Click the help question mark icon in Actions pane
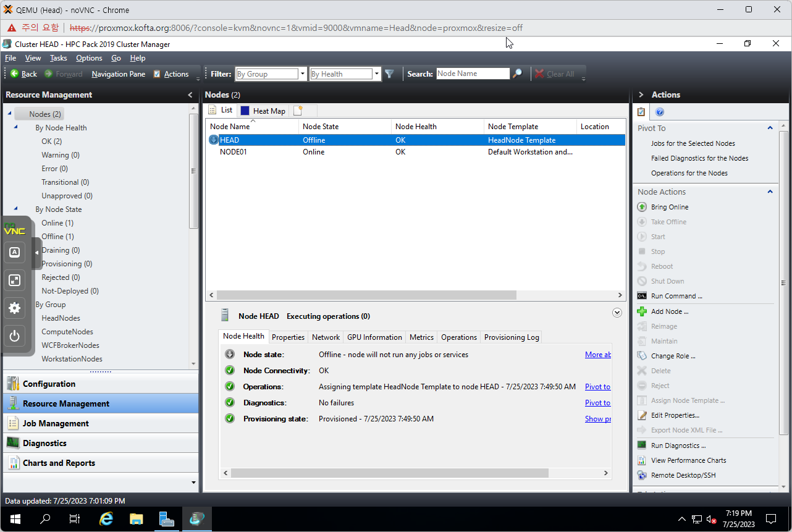The image size is (792, 532). pyautogui.click(x=659, y=112)
